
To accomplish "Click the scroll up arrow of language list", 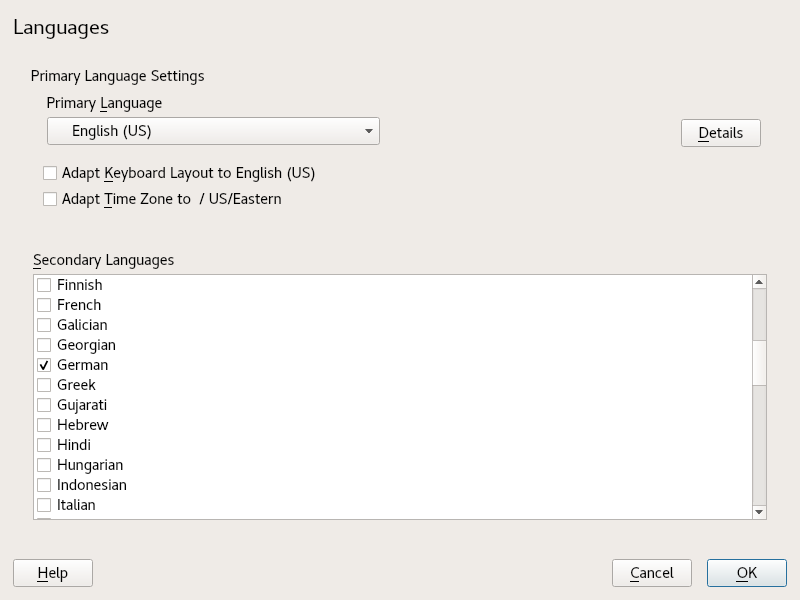I will [x=760, y=282].
